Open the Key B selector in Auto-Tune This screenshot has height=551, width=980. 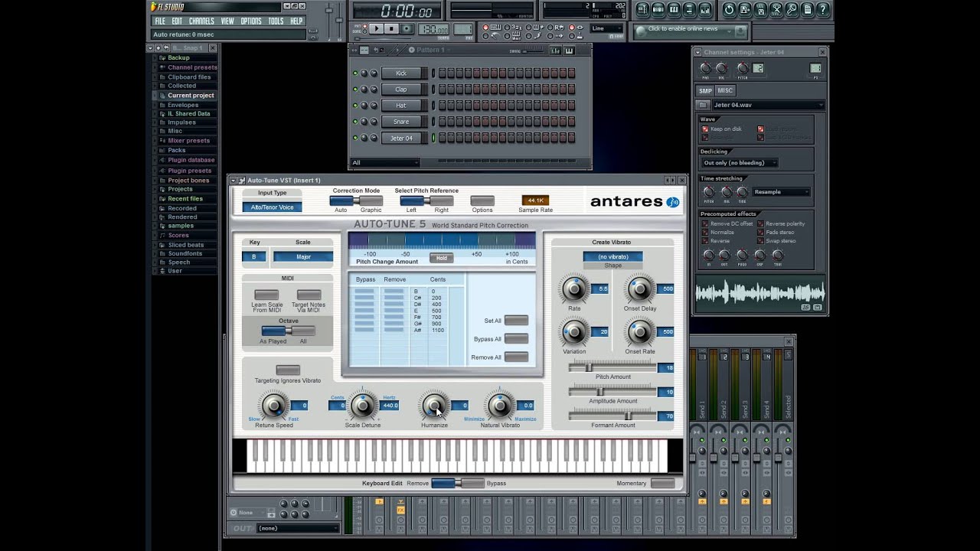tap(254, 257)
